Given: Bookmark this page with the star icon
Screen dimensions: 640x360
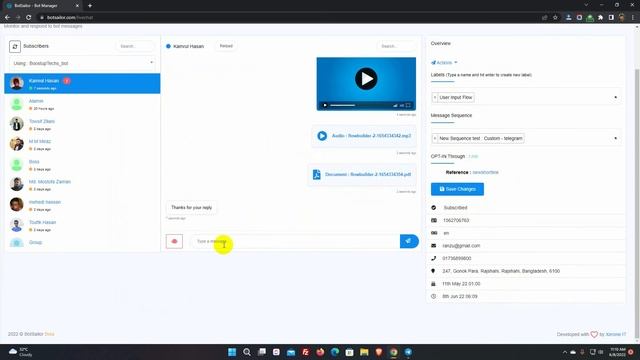Looking at the screenshot, I should tap(555, 18).
